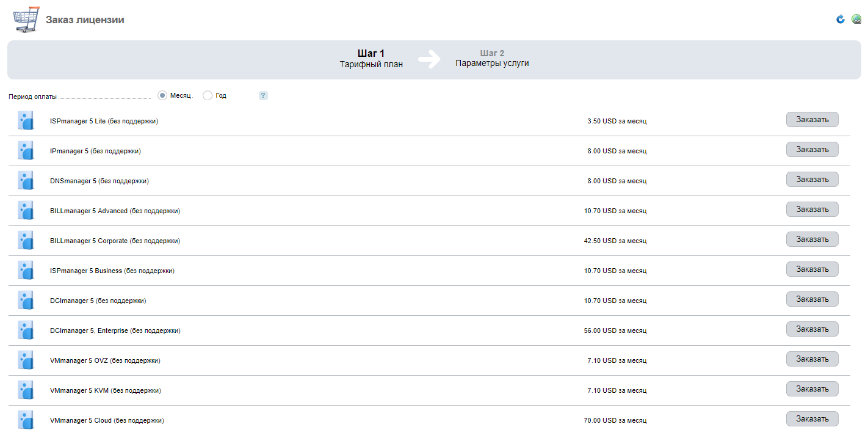Click the DCImanager 5, Enterprise plan name

coord(115,330)
